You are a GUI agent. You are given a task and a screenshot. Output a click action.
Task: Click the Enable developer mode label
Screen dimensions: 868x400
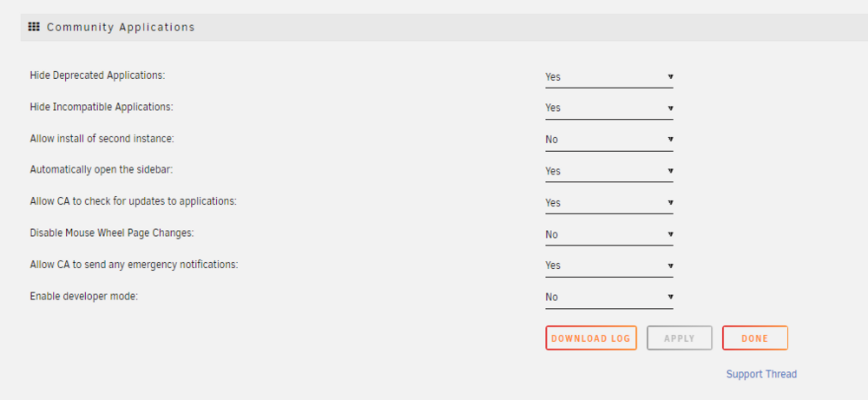83,296
